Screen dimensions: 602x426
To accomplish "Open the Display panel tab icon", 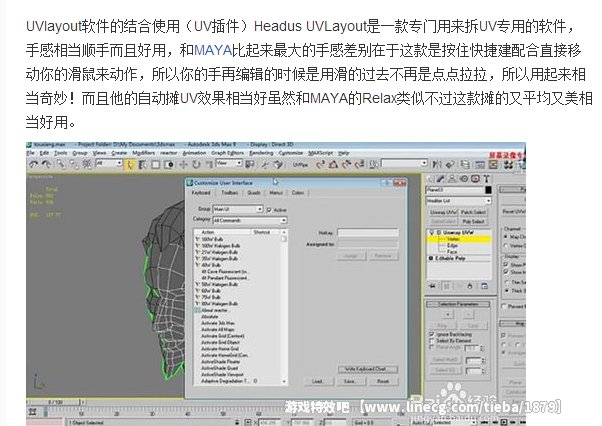I will tap(475, 179).
